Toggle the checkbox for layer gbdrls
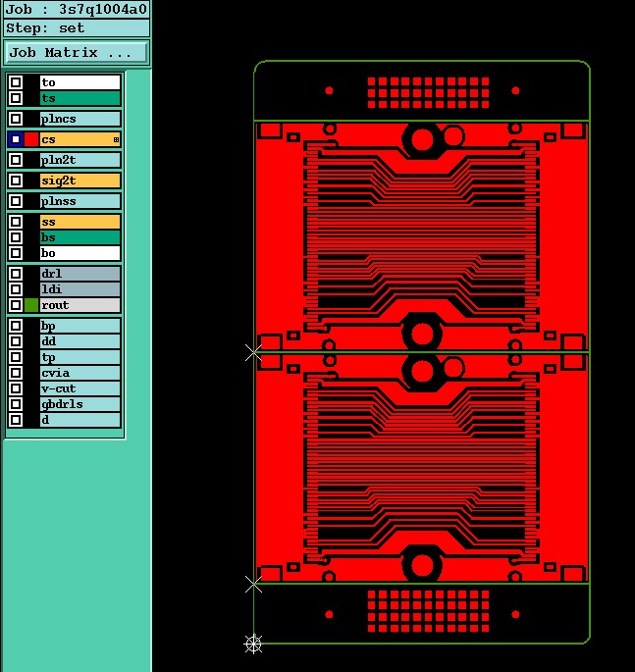This screenshot has width=635, height=672. pyautogui.click(x=16, y=404)
